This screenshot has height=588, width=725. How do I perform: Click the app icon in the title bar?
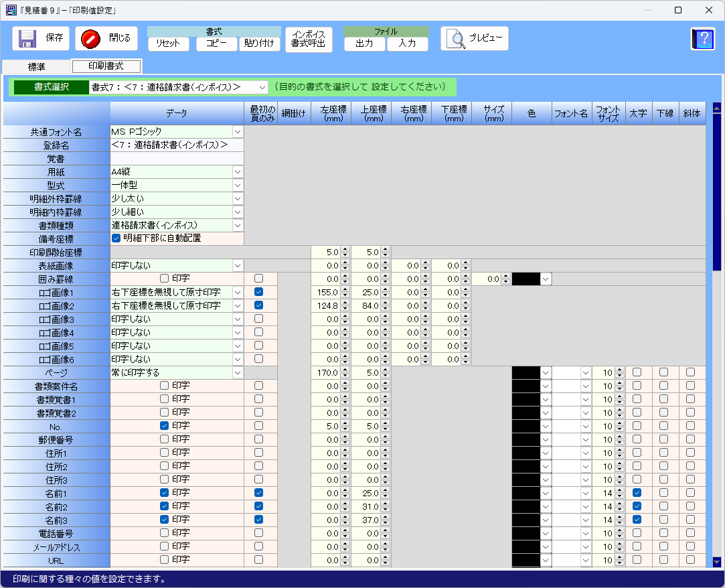(11, 10)
